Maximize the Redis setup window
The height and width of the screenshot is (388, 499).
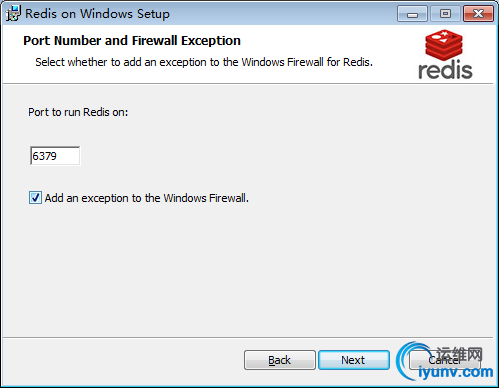(x=445, y=14)
